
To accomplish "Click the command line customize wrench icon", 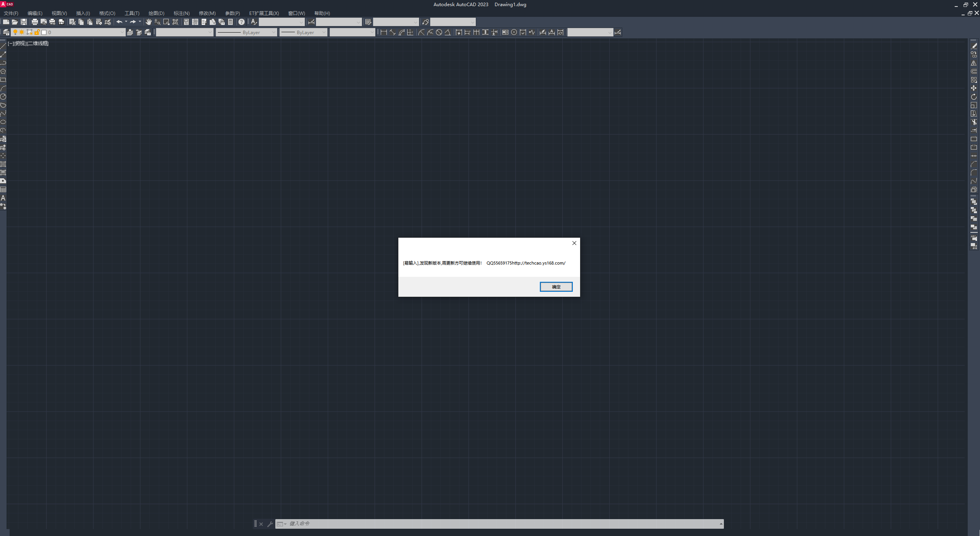I will tap(270, 524).
